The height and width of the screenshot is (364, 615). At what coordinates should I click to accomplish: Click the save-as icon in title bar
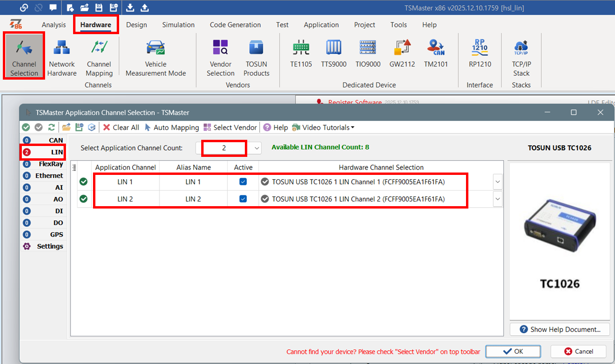pyautogui.click(x=113, y=8)
